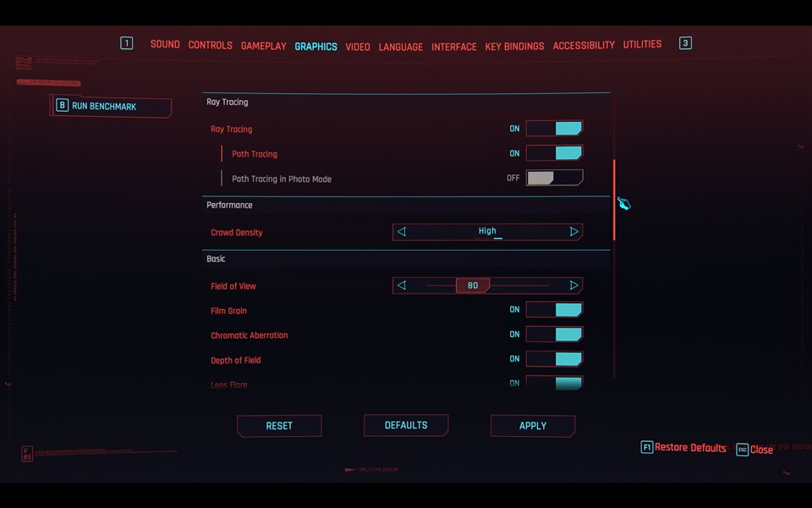
Task: Toggle Ray Tracing off
Action: pyautogui.click(x=554, y=129)
